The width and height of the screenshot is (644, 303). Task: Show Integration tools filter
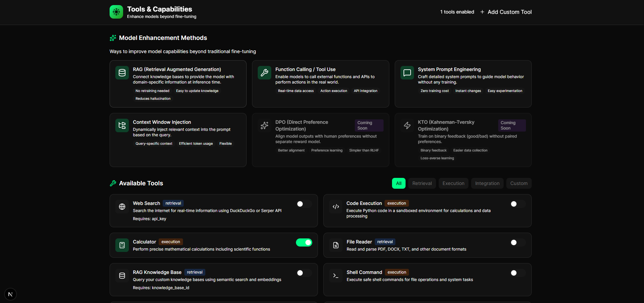tap(487, 183)
